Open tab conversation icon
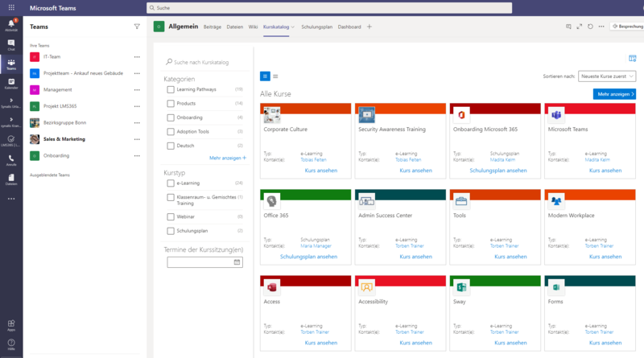 point(568,27)
